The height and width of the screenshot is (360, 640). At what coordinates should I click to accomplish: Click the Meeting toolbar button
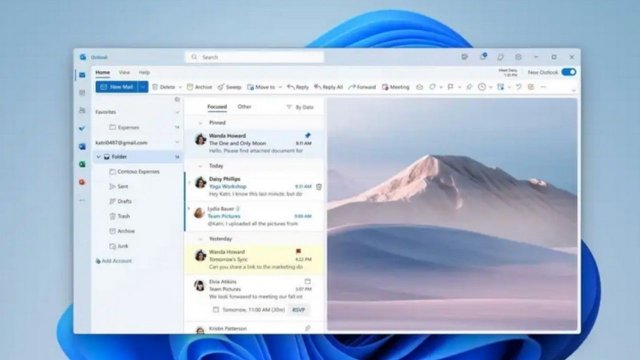tap(396, 87)
